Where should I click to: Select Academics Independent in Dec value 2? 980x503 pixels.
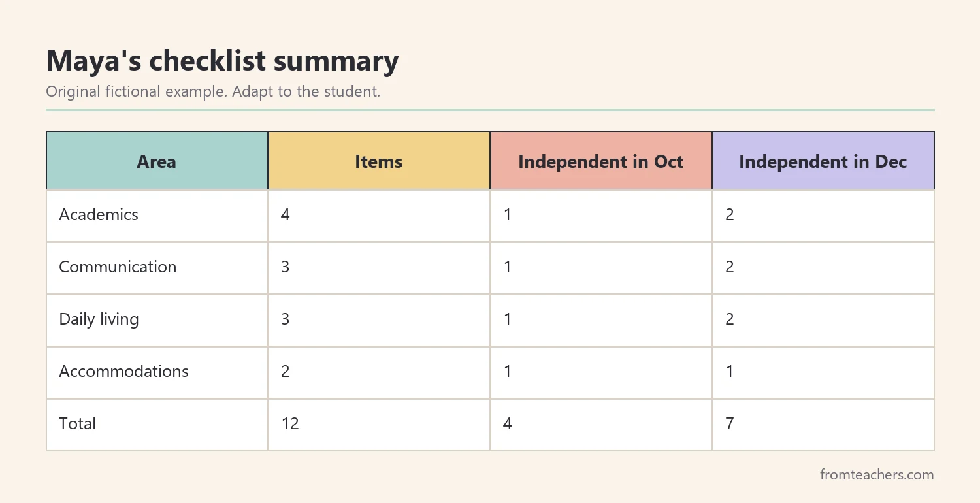[x=730, y=215]
